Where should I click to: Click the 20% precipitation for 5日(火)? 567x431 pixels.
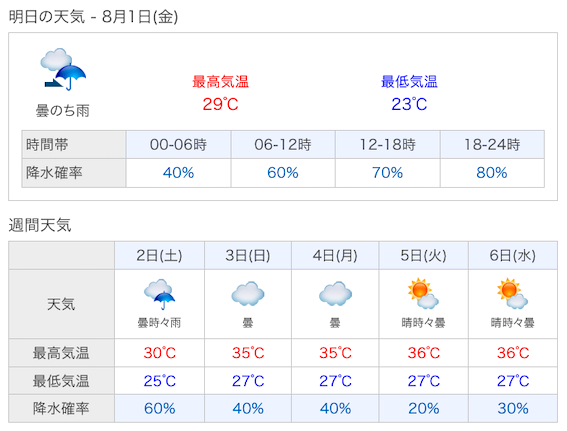point(423,409)
